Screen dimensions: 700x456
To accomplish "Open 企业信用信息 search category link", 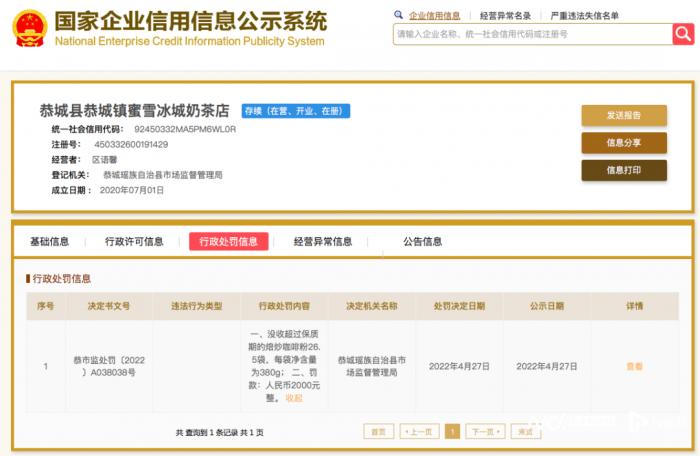I will point(434,16).
